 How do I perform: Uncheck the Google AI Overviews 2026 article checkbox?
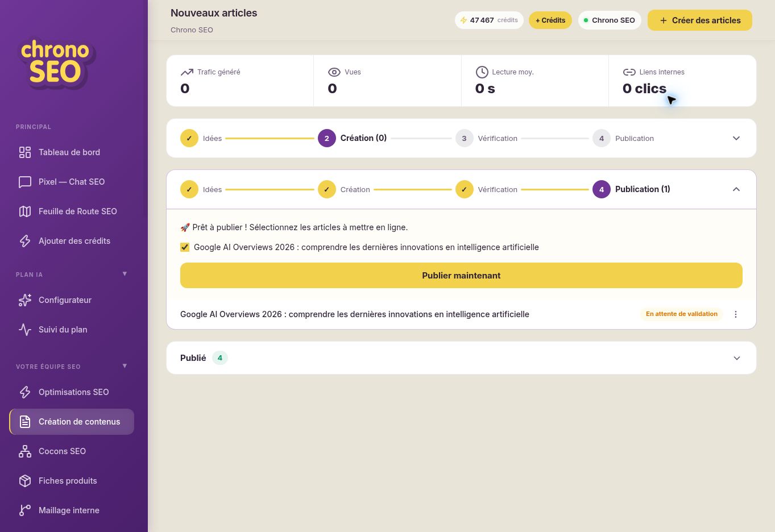(x=185, y=247)
